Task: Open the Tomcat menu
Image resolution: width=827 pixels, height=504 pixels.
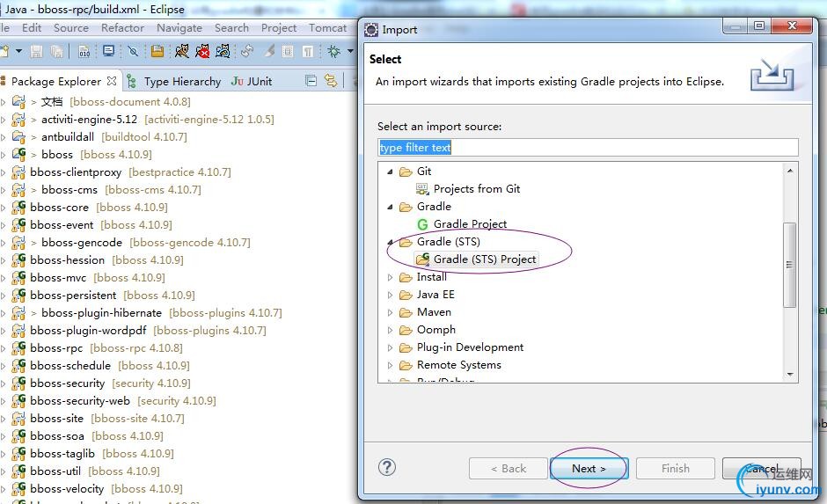Action: click(327, 28)
